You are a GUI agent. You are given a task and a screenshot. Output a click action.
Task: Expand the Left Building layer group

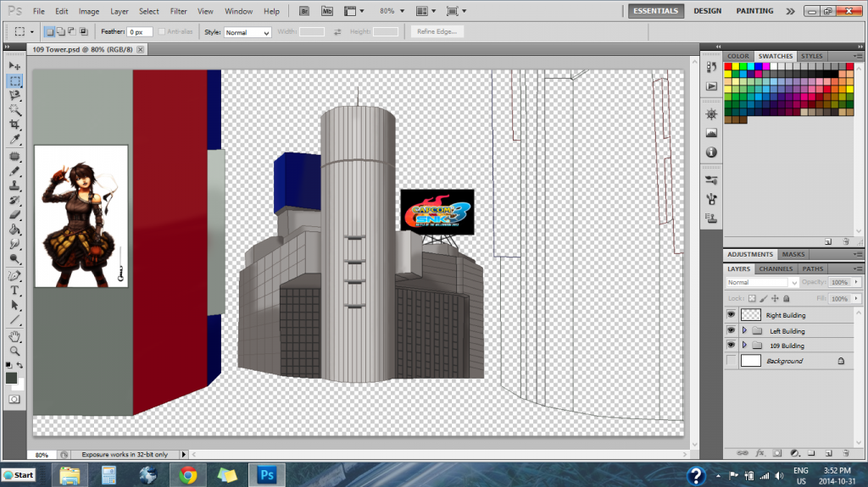(x=744, y=331)
